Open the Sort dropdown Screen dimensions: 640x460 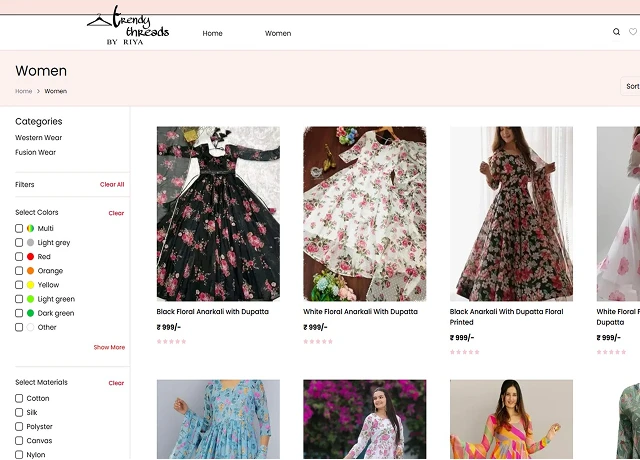pos(631,86)
